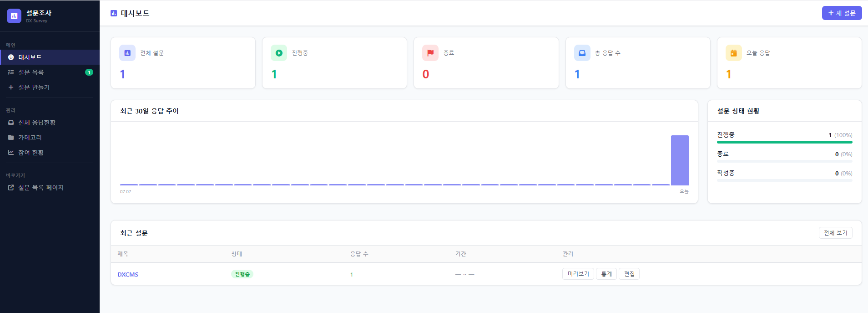Click the 전체 설문 card icon

127,53
